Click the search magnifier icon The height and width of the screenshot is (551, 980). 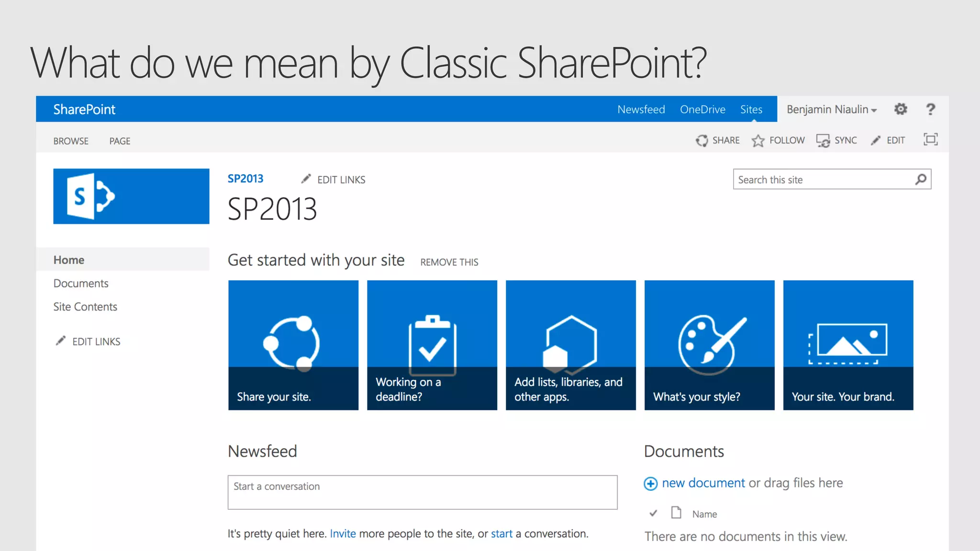coord(921,179)
